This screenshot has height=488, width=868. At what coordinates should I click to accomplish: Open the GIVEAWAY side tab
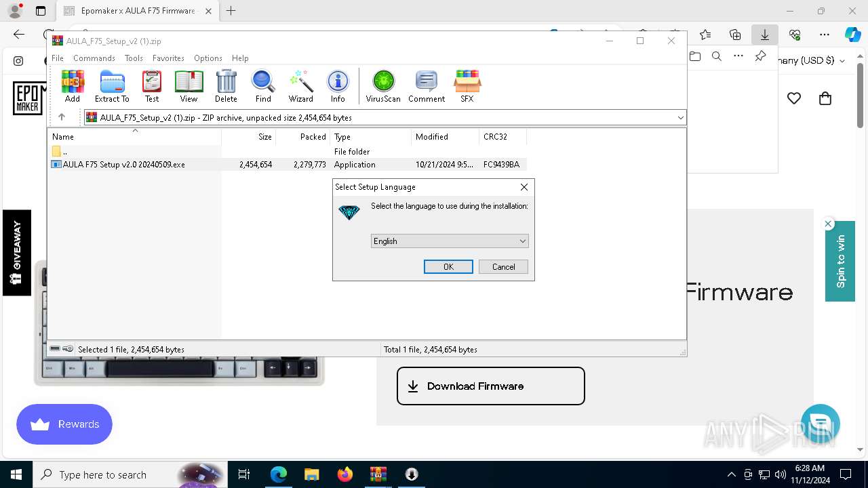pyautogui.click(x=17, y=253)
